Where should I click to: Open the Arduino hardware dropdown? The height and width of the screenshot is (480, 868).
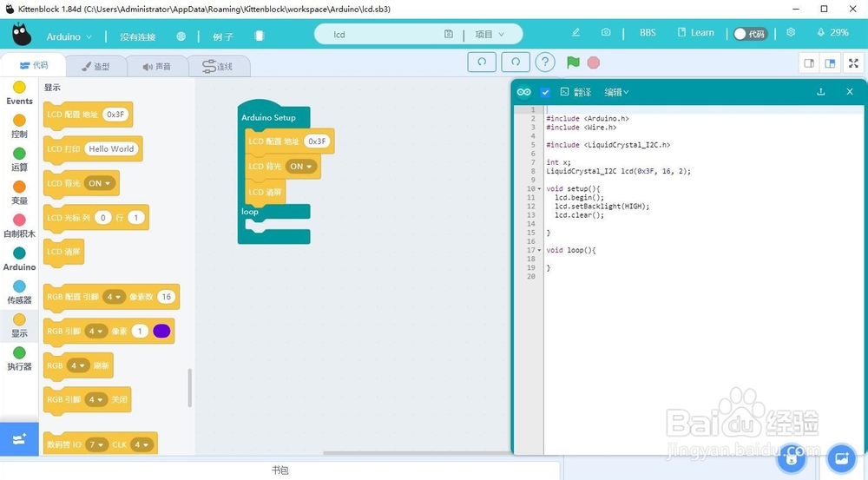click(x=69, y=36)
